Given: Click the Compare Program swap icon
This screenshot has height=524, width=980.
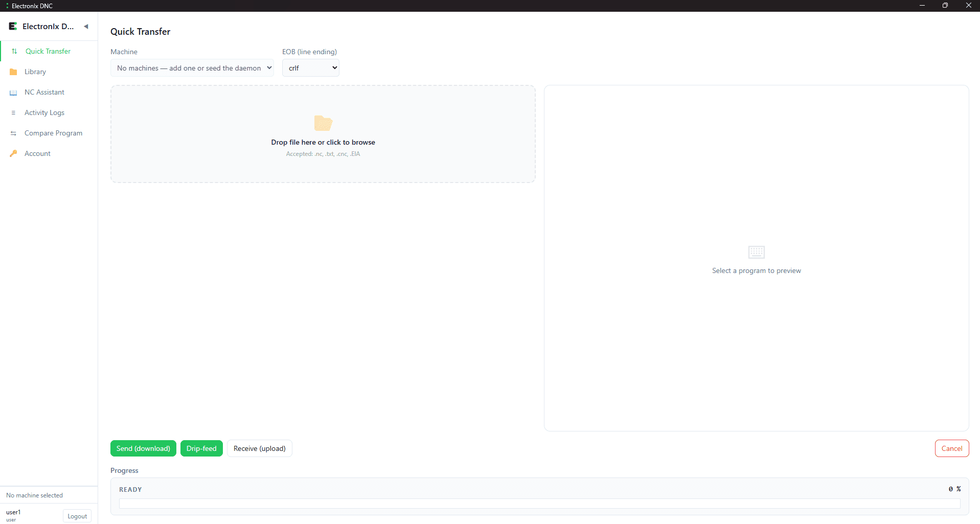Looking at the screenshot, I should coord(13,133).
